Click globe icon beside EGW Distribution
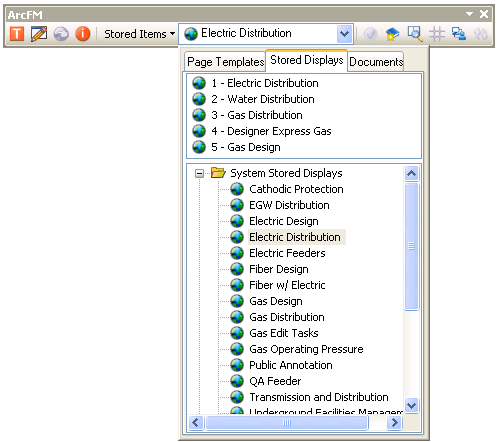The height and width of the screenshot is (442, 498). pyautogui.click(x=237, y=205)
